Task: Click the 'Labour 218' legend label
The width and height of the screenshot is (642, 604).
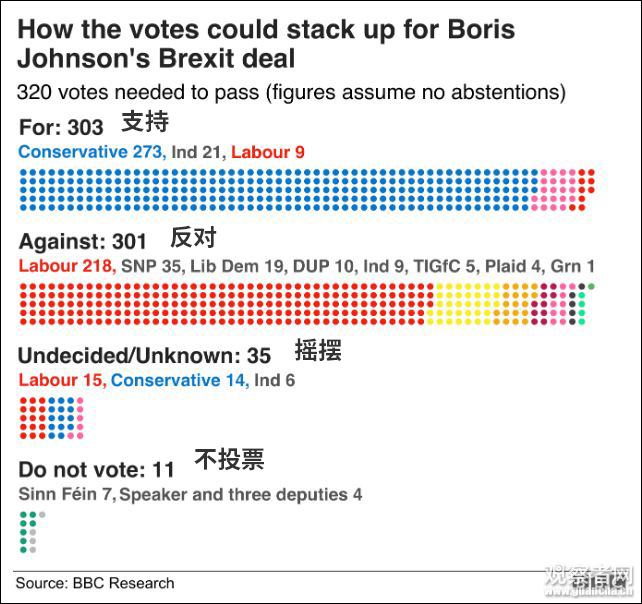Action: [66, 266]
